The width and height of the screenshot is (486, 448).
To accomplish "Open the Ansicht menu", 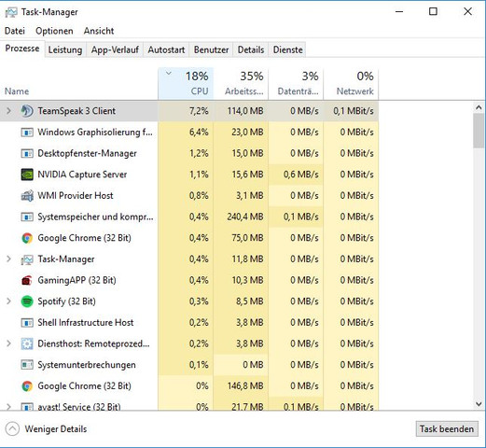I will tap(99, 31).
